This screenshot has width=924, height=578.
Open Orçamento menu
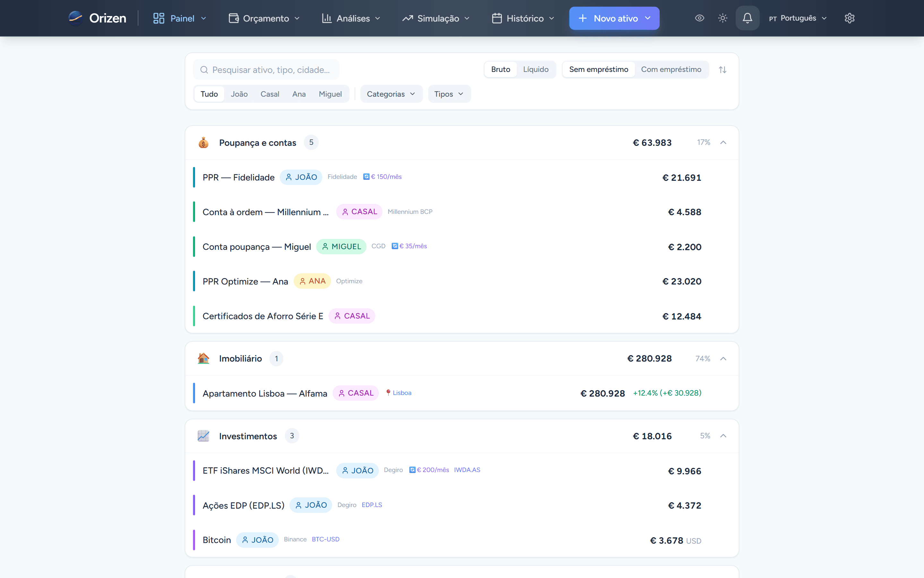click(264, 18)
